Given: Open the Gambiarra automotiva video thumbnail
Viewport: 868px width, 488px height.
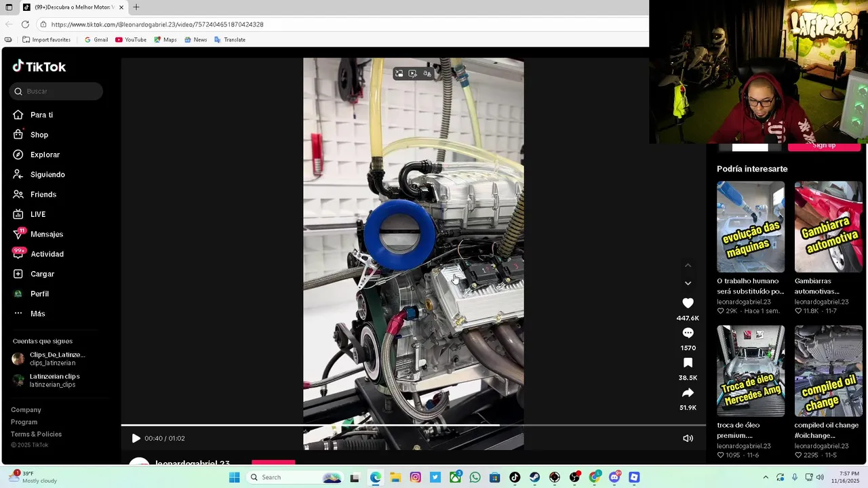Looking at the screenshot, I should coord(828,227).
